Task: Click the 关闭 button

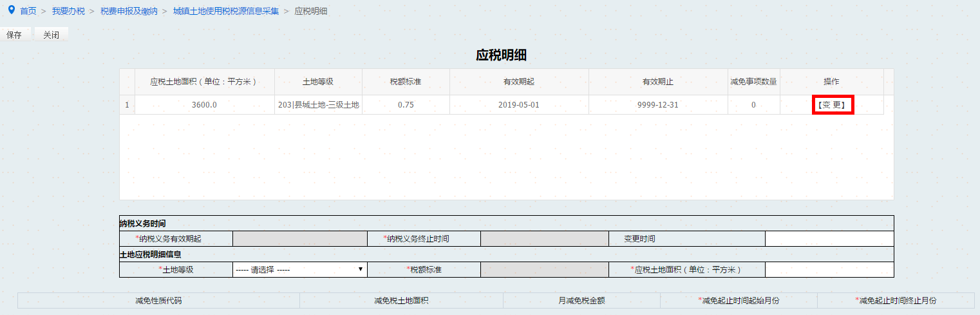Action: [52, 35]
